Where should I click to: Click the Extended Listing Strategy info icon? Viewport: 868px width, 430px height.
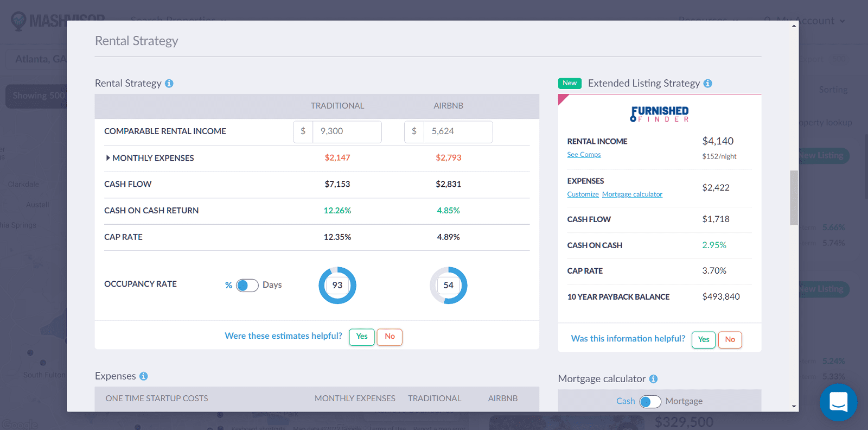point(708,84)
